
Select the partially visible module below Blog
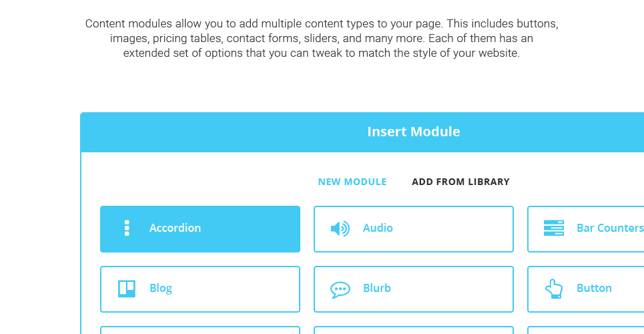click(x=200, y=330)
